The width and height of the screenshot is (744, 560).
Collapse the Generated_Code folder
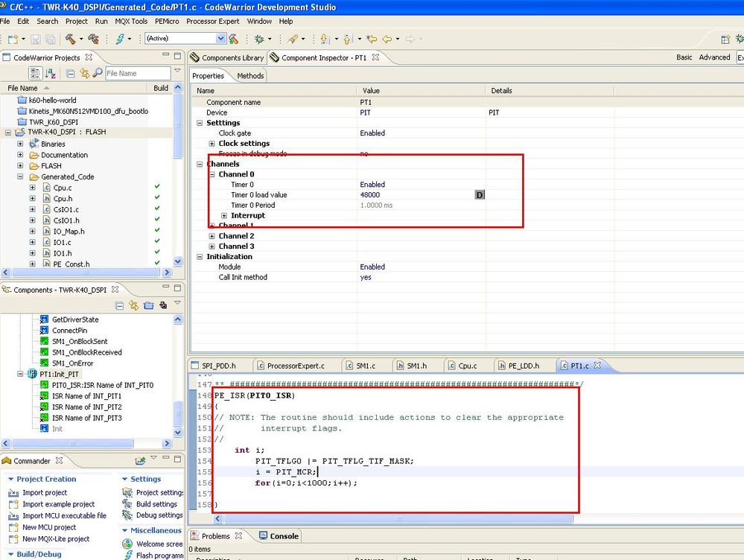pyautogui.click(x=20, y=176)
